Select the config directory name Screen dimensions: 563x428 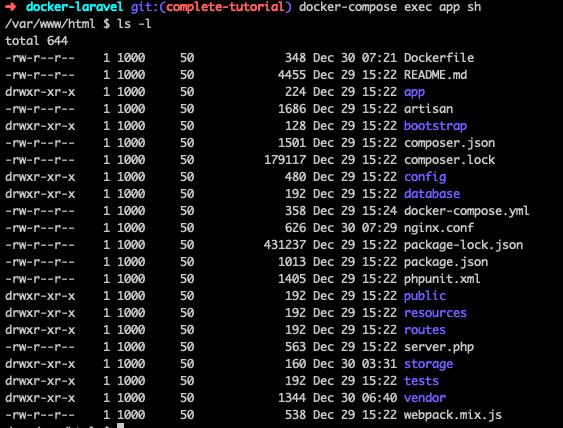(425, 177)
